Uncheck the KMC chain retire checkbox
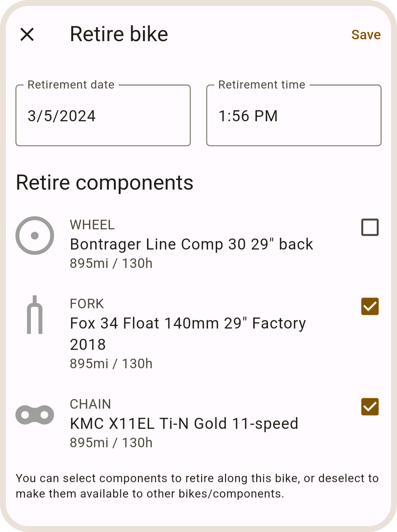397x532 pixels. [x=370, y=407]
